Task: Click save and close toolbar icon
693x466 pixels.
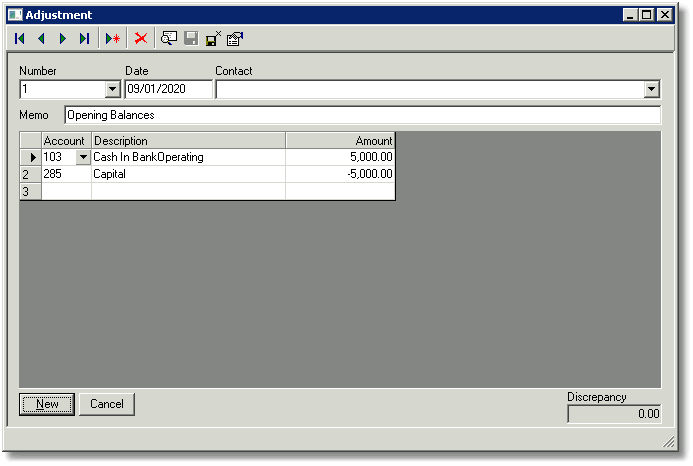Action: click(x=213, y=39)
